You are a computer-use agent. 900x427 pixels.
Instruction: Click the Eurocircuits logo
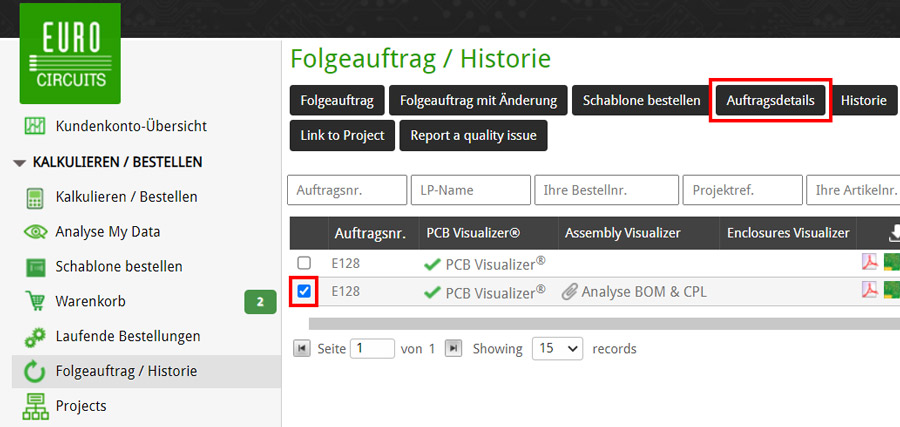click(70, 54)
